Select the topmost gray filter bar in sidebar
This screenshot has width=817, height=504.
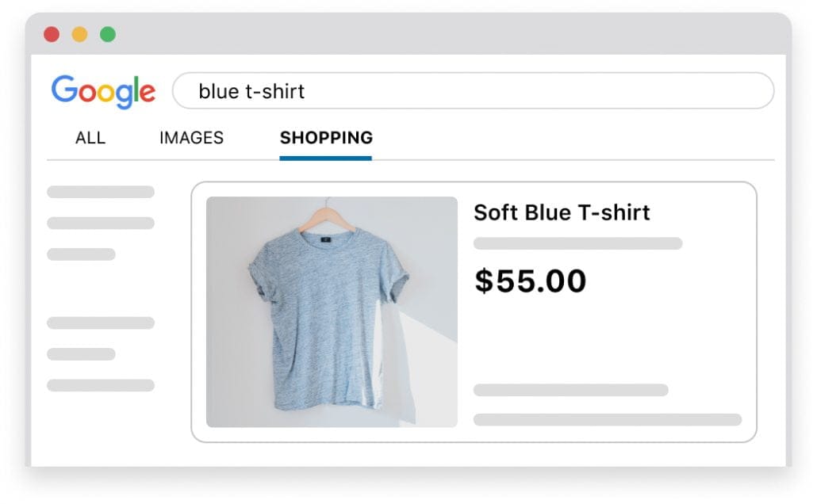[x=101, y=192]
